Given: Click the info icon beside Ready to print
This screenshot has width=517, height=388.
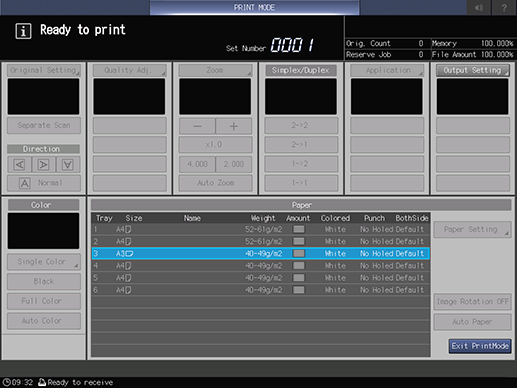Looking at the screenshot, I should pyautogui.click(x=23, y=31).
